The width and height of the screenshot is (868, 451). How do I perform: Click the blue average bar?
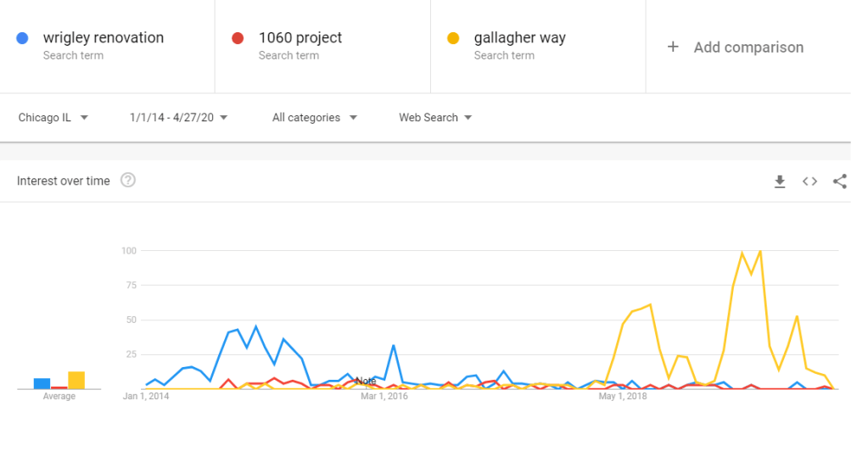pos(42,383)
